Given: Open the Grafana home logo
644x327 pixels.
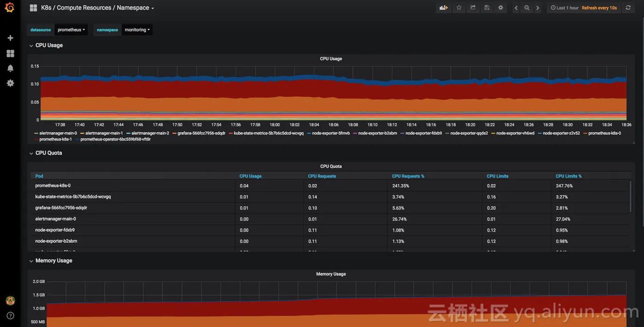Looking at the screenshot, I should click(10, 7).
